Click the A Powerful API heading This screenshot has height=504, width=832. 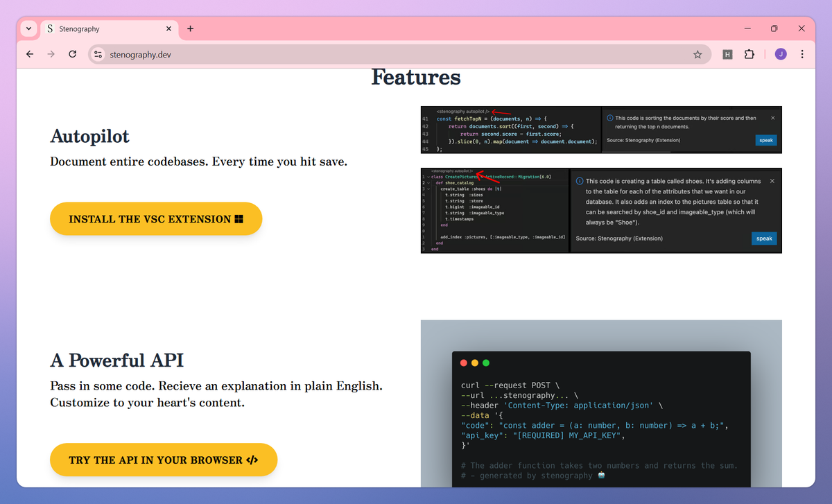click(x=117, y=360)
